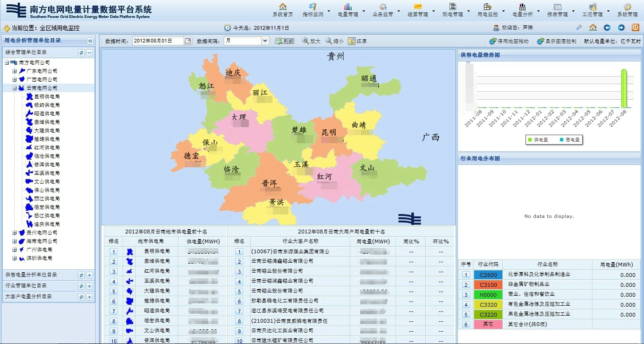Screen dimensions: 644x344
Task: Click the blue forward arrow icon
Action: 621,28
